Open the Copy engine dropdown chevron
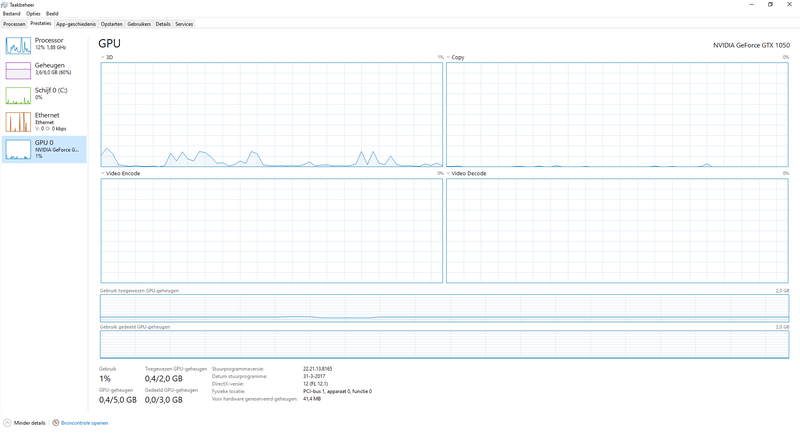 [x=448, y=57]
